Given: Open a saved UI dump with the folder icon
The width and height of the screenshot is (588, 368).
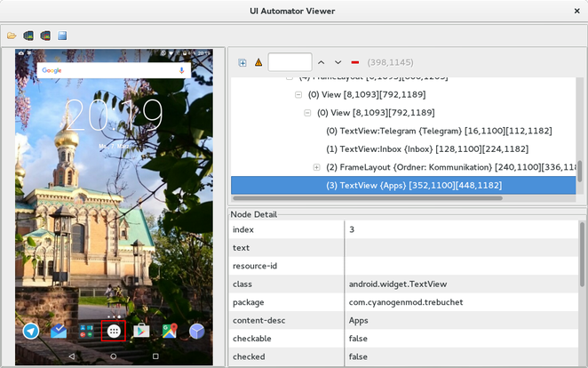Looking at the screenshot, I should click(12, 36).
